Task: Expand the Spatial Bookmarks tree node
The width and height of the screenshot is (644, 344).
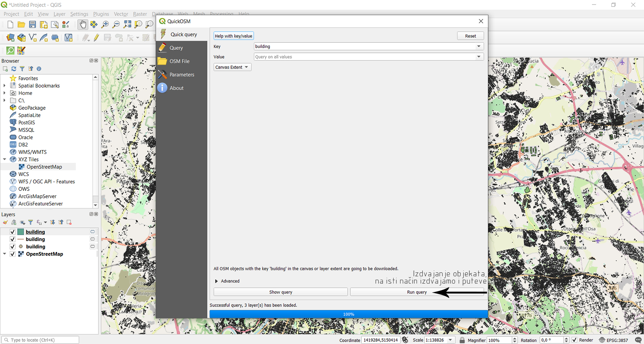Action: (x=5, y=86)
